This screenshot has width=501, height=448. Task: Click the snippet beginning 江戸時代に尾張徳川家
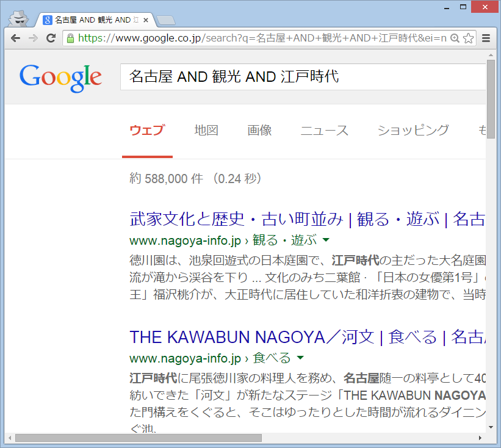pyautogui.click(x=308, y=404)
